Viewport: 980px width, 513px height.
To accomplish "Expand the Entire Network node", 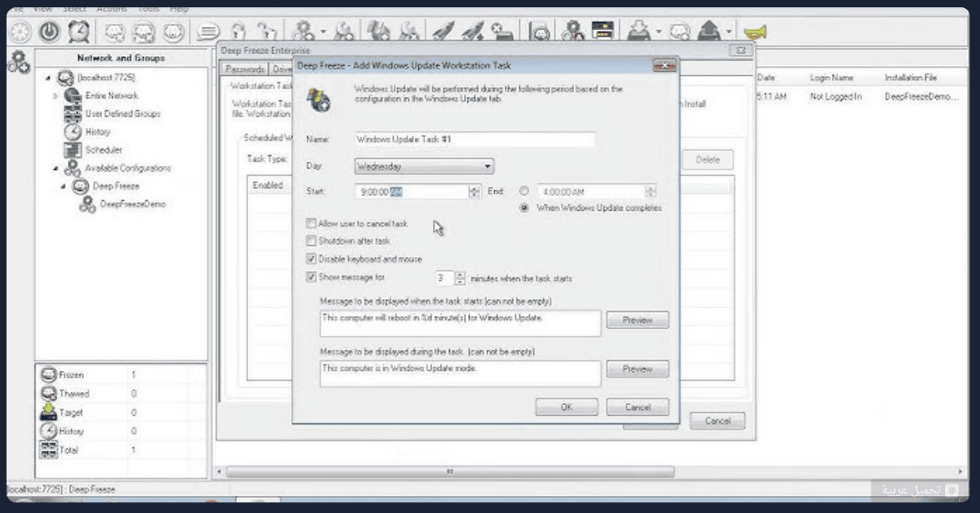I will click(x=56, y=96).
